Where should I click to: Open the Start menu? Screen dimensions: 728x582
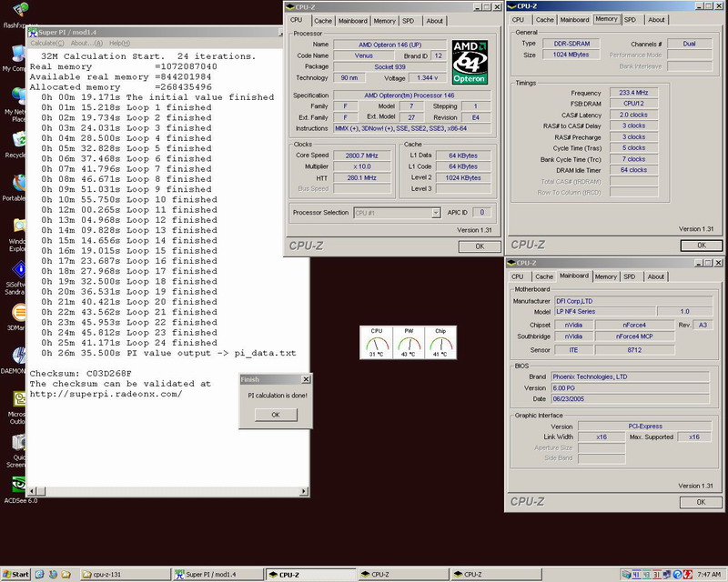tap(15, 575)
